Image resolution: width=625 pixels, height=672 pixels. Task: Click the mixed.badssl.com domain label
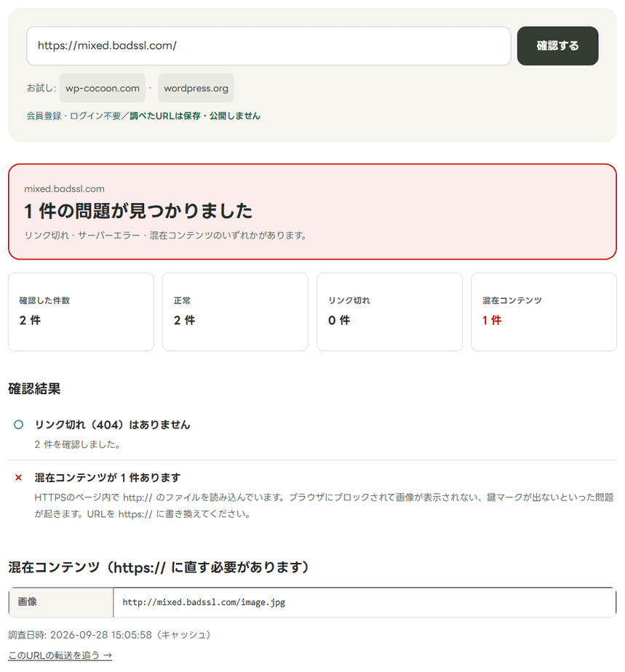[x=64, y=189]
